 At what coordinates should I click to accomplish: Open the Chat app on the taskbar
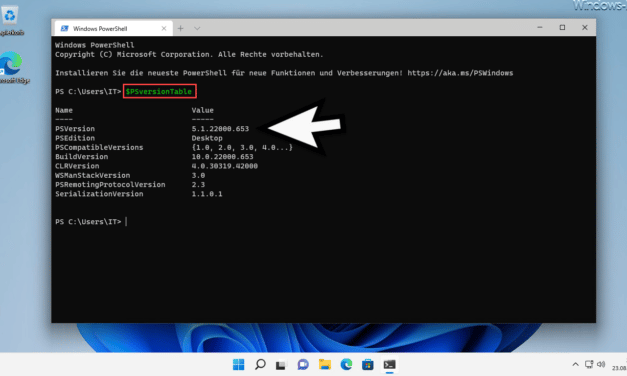coord(303,364)
